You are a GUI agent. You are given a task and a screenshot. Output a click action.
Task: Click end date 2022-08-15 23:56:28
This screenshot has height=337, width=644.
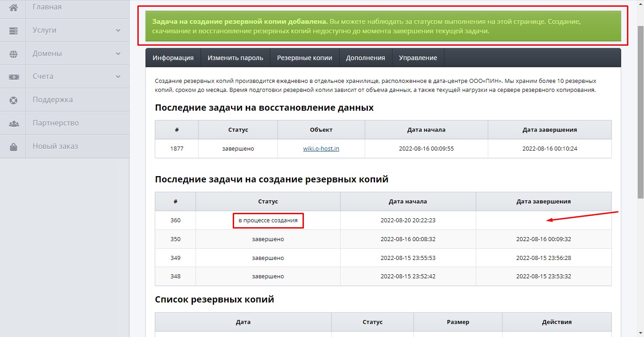tap(544, 258)
